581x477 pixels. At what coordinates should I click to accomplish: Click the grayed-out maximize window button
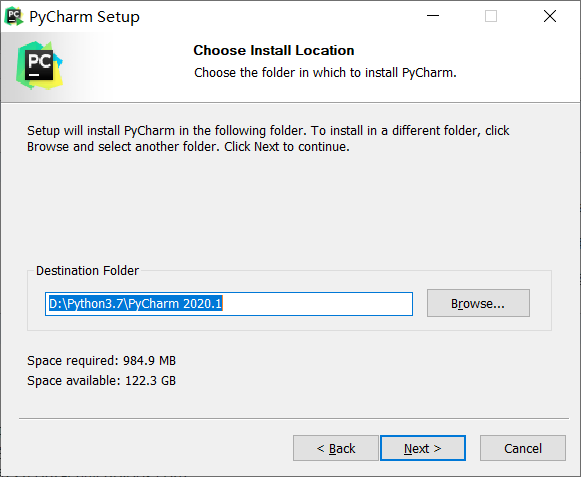pos(491,16)
